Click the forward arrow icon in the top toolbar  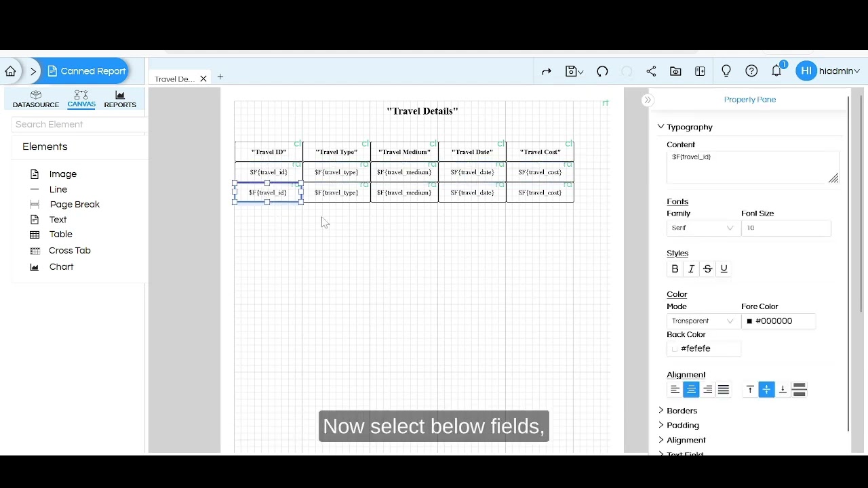pyautogui.click(x=547, y=71)
